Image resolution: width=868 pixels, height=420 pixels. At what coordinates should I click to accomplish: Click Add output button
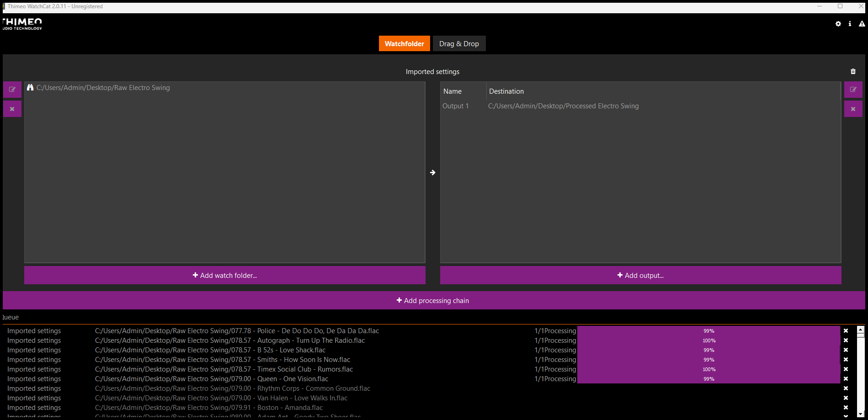[x=640, y=275]
